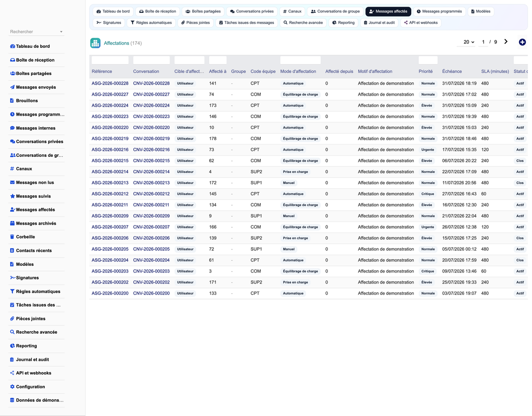Add a new affectation with the plus icon

(x=522, y=42)
